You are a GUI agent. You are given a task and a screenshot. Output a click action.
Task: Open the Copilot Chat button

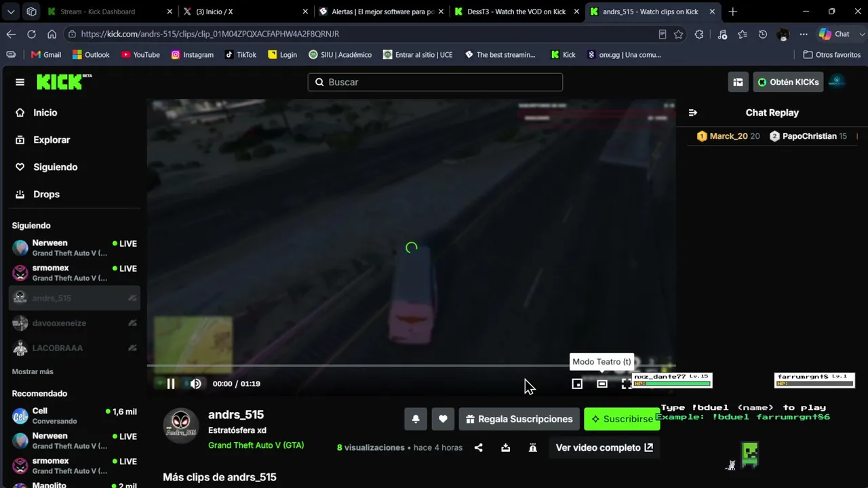point(833,34)
